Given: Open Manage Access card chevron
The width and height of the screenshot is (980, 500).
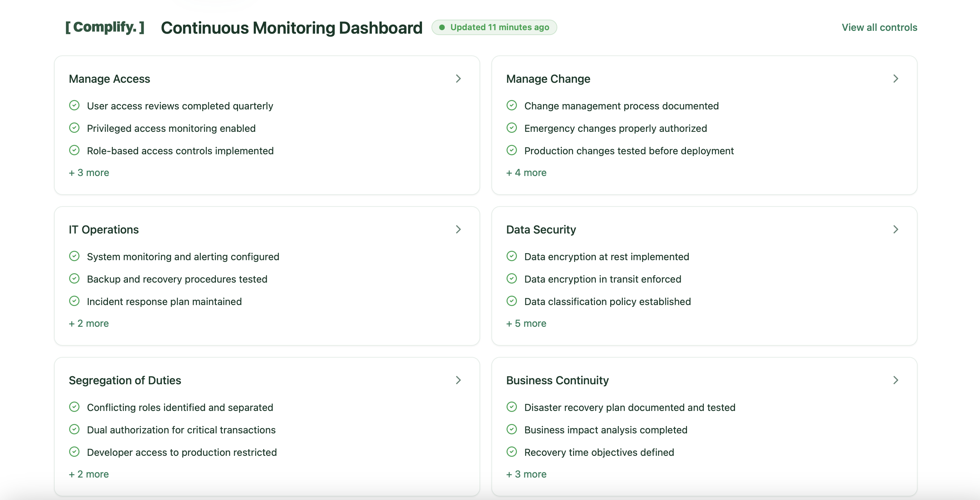Looking at the screenshot, I should [458, 79].
